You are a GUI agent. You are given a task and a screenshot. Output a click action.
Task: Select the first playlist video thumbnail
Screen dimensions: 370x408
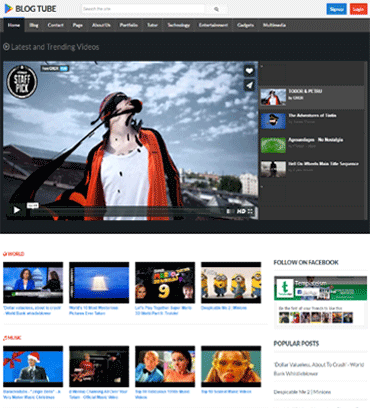pyautogui.click(x=273, y=97)
